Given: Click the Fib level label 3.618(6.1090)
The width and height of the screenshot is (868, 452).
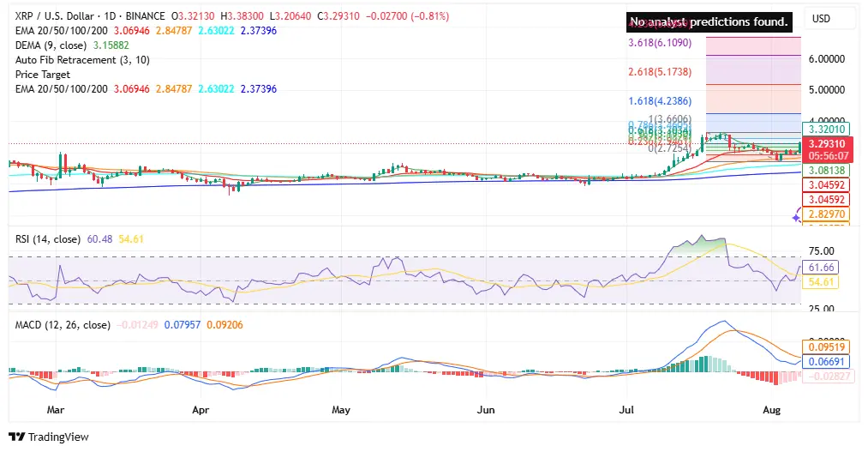Looking at the screenshot, I should pos(660,43).
